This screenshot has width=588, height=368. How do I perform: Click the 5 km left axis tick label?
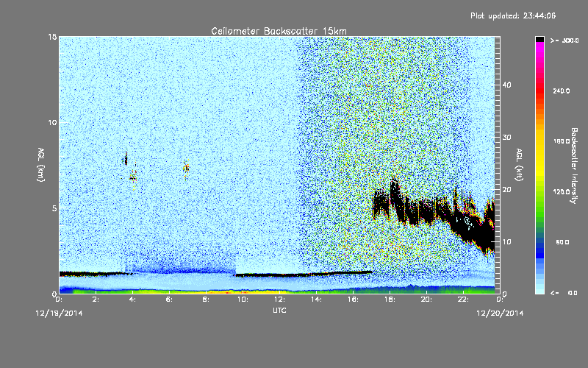[54, 208]
